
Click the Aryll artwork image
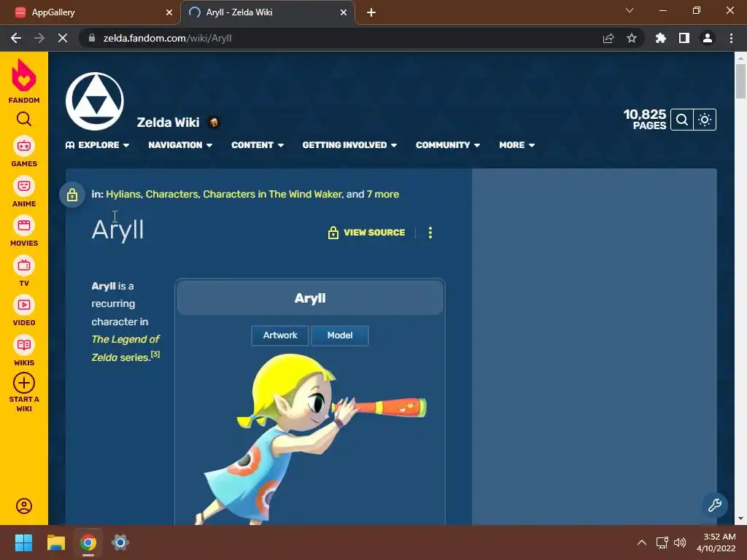click(x=309, y=439)
